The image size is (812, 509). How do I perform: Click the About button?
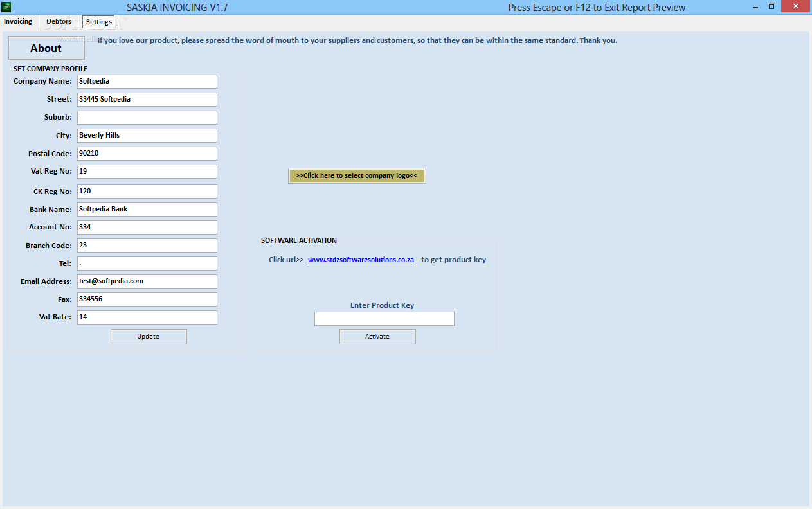coord(46,48)
